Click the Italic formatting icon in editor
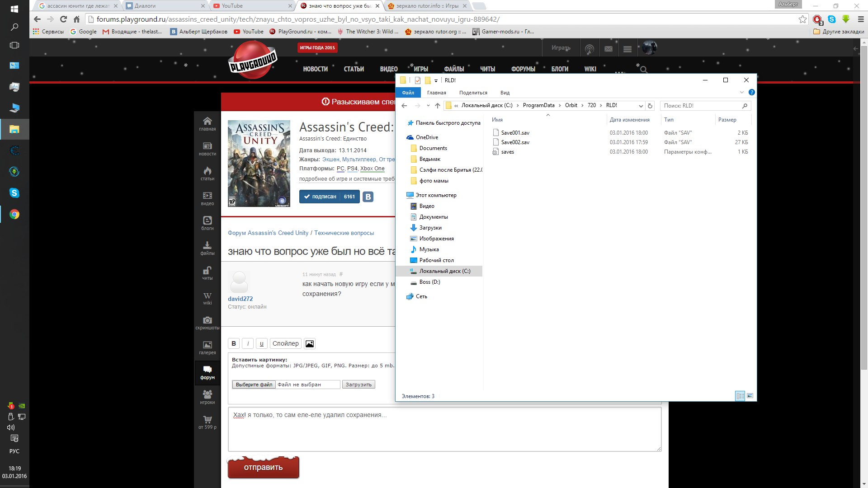The height and width of the screenshot is (488, 868). (x=248, y=343)
